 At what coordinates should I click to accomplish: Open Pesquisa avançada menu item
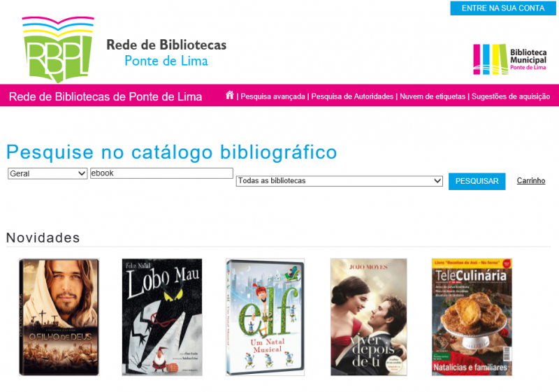(273, 96)
